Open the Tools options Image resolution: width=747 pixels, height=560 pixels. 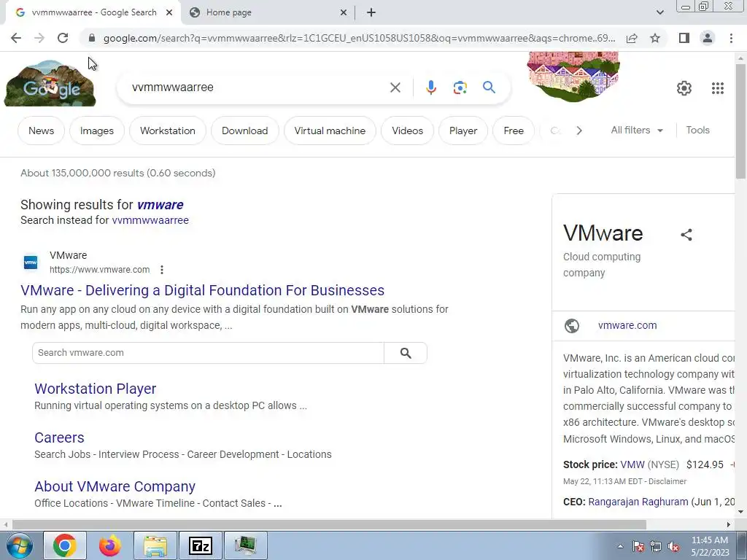(697, 130)
